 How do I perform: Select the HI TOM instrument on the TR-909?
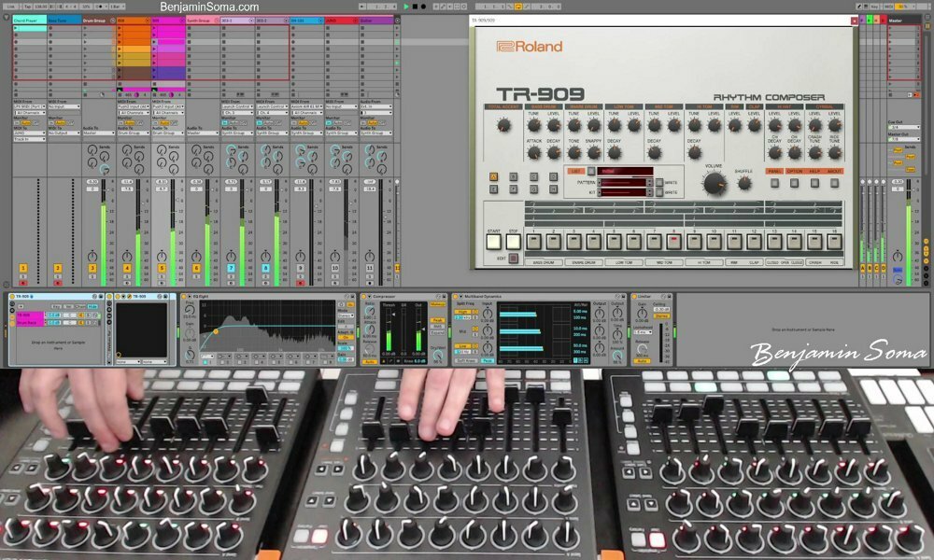(x=703, y=262)
